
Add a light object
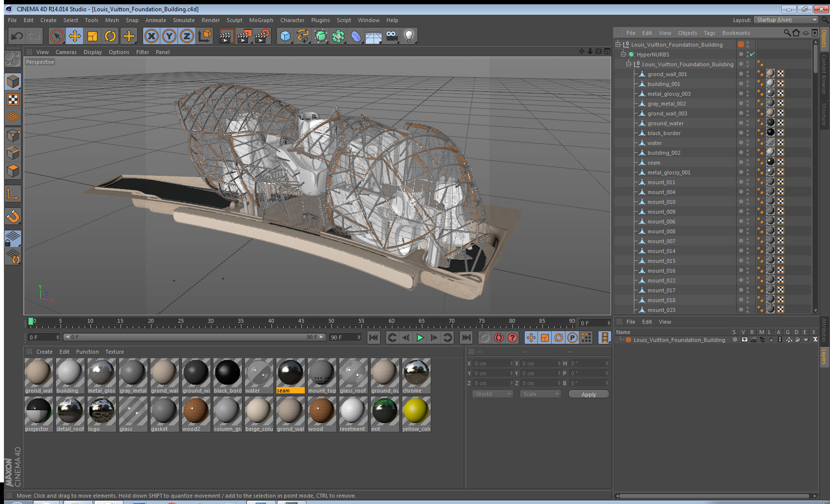(x=409, y=36)
